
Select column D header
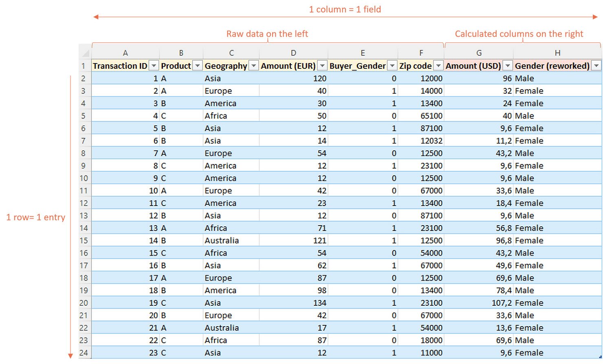293,53
